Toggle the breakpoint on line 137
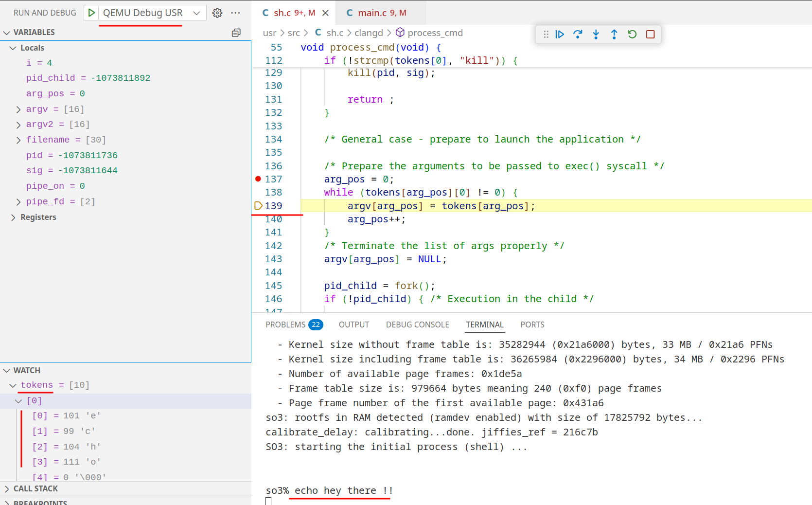The image size is (812, 505). [x=258, y=179]
